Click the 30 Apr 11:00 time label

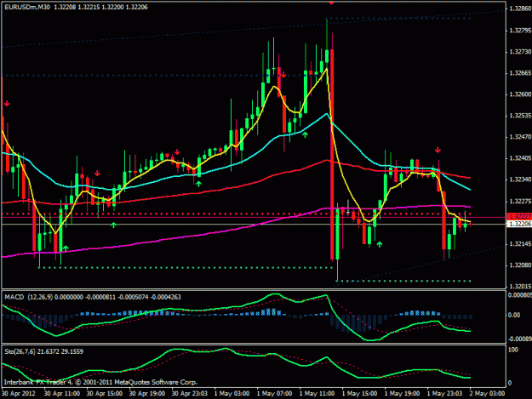pos(62,394)
